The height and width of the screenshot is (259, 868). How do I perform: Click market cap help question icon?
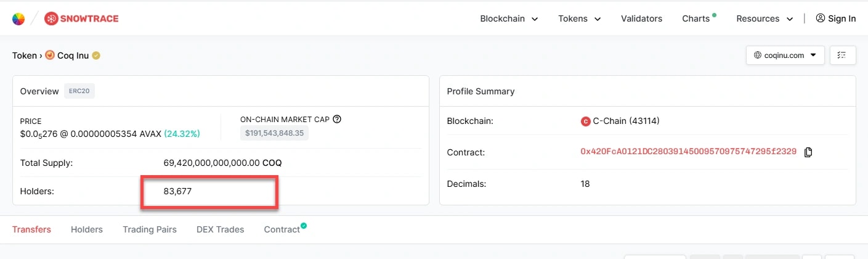pos(337,120)
